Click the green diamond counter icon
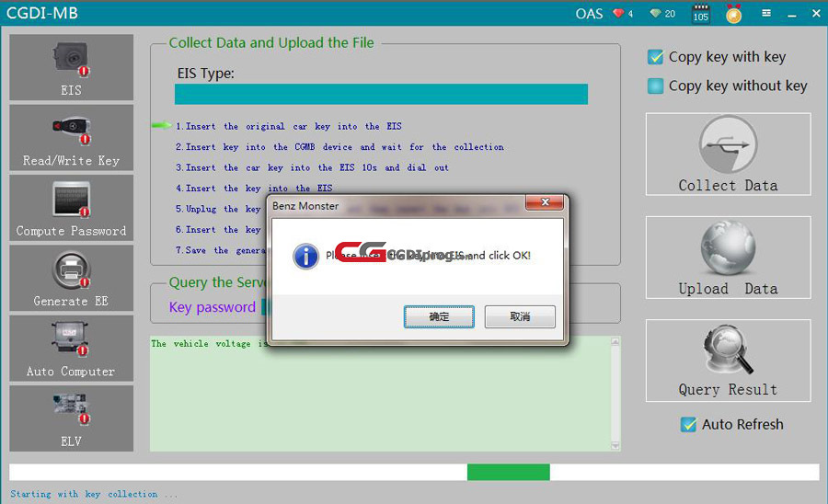 click(655, 13)
